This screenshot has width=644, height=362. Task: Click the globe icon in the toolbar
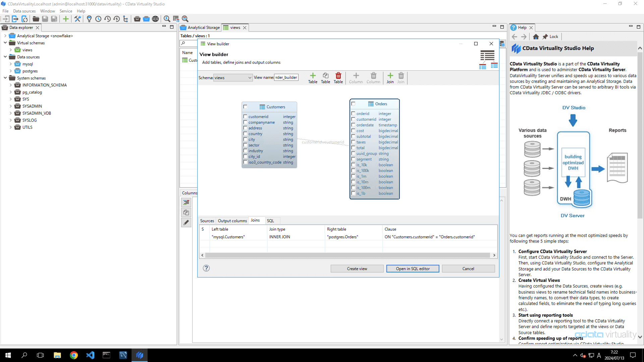click(x=155, y=19)
